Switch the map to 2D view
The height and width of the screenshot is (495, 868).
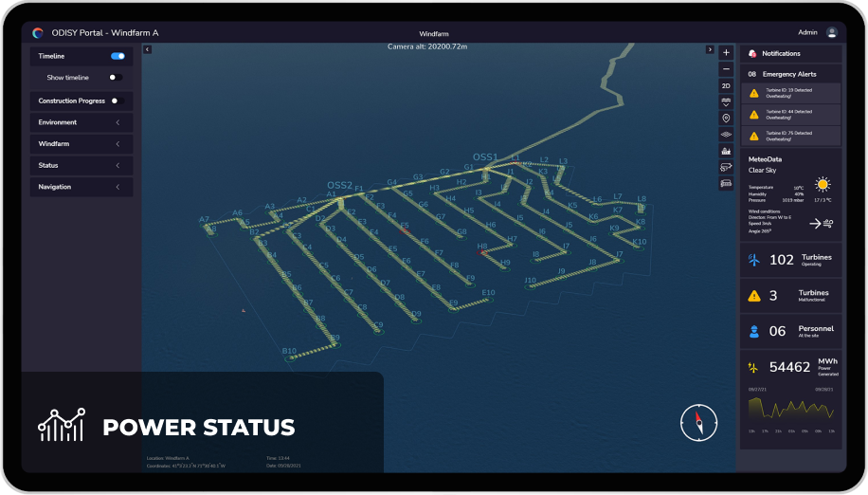tap(726, 85)
